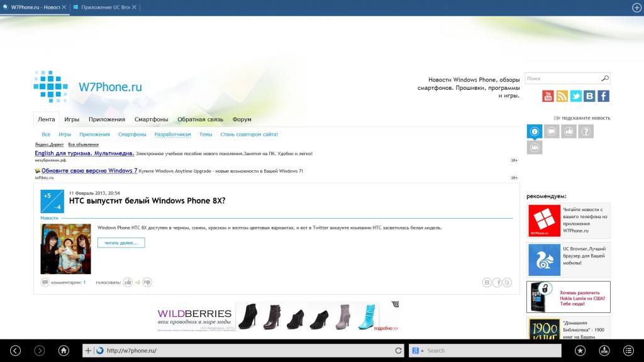Click the W7Phone.ru site logo

click(88, 87)
